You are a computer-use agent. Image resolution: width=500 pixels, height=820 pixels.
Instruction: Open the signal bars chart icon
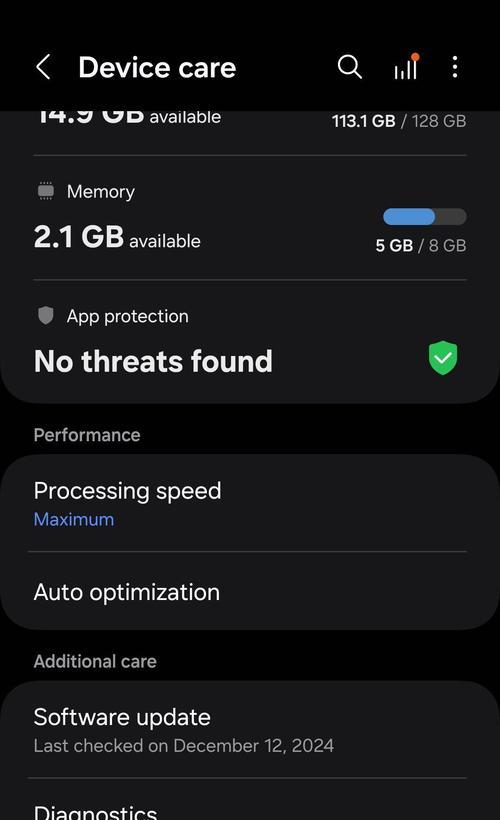tap(406, 67)
